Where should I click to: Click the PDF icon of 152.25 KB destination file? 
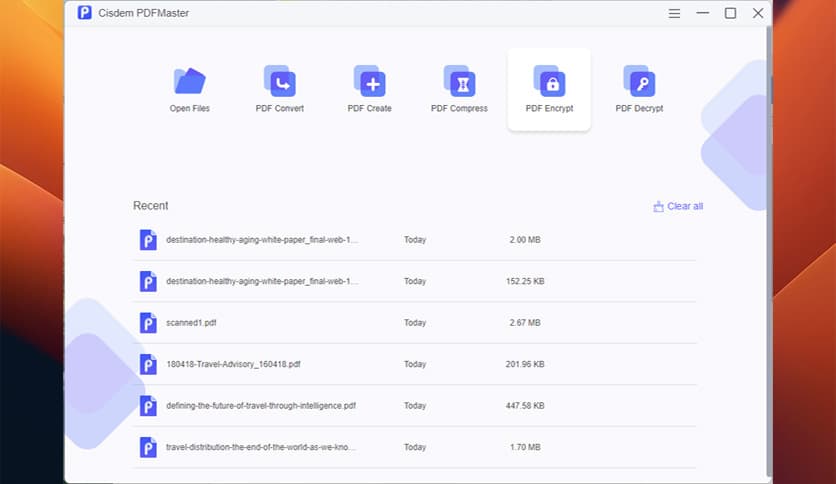click(148, 281)
